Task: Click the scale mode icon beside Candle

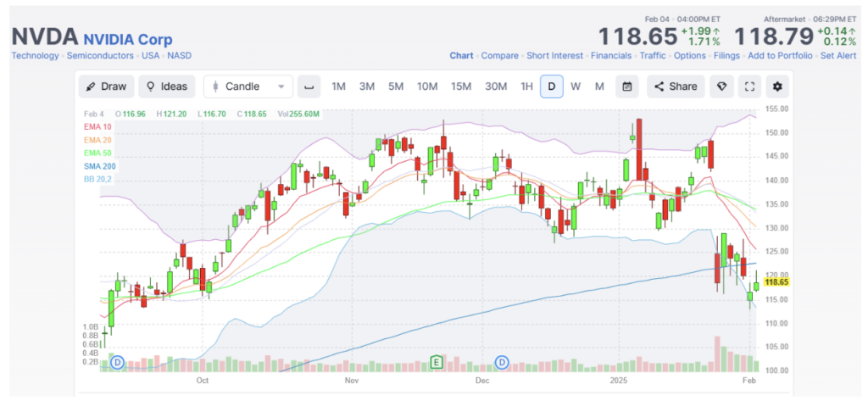Action: click(309, 86)
